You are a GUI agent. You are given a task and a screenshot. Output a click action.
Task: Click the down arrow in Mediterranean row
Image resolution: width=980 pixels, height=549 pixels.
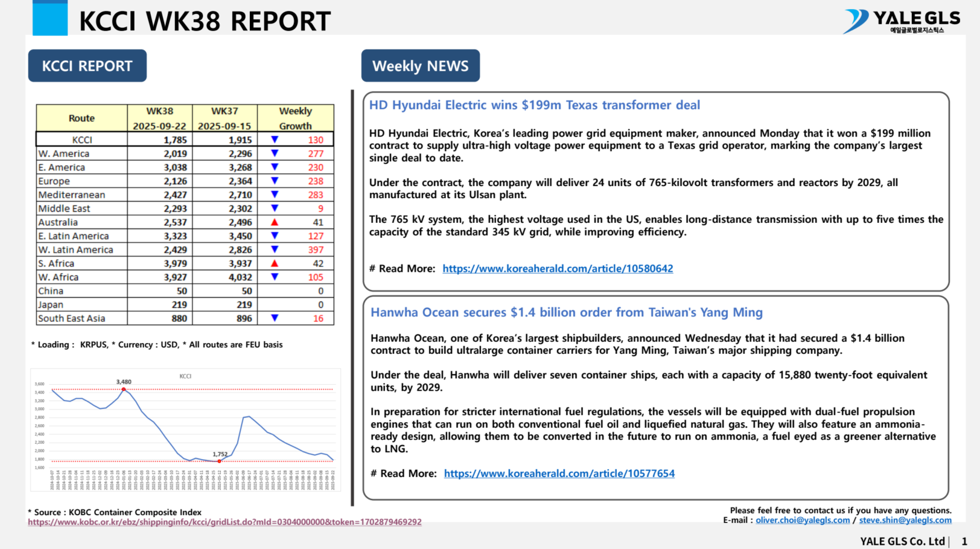275,194
